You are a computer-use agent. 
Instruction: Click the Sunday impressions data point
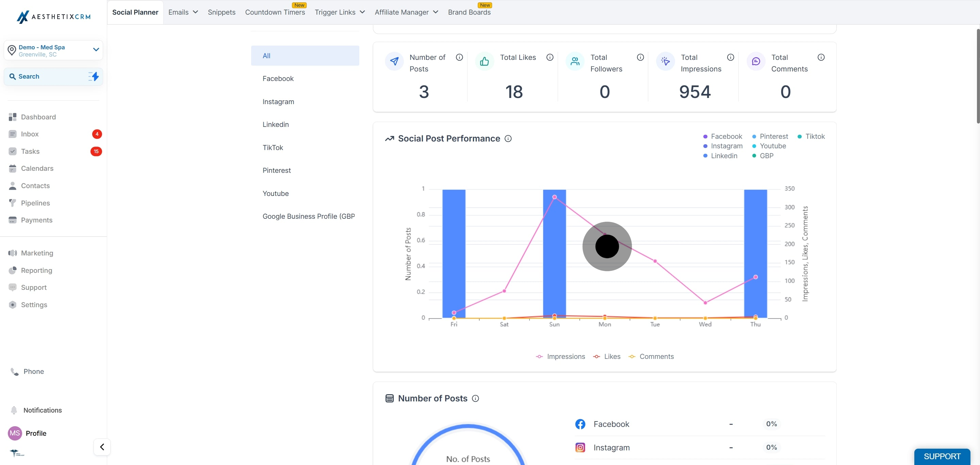click(554, 197)
